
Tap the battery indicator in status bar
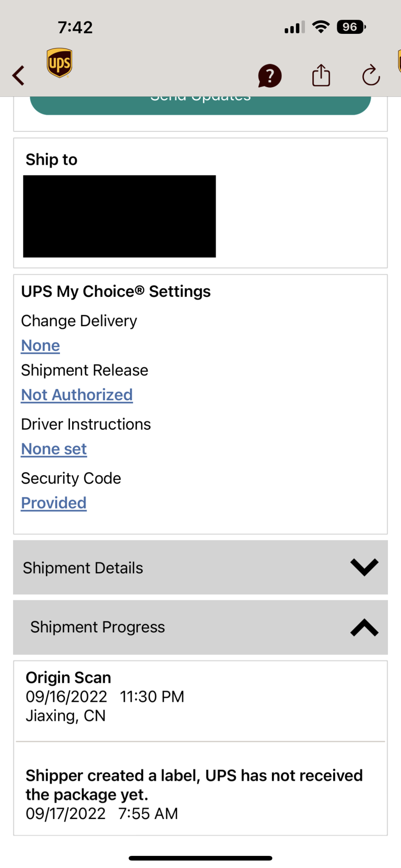click(351, 27)
